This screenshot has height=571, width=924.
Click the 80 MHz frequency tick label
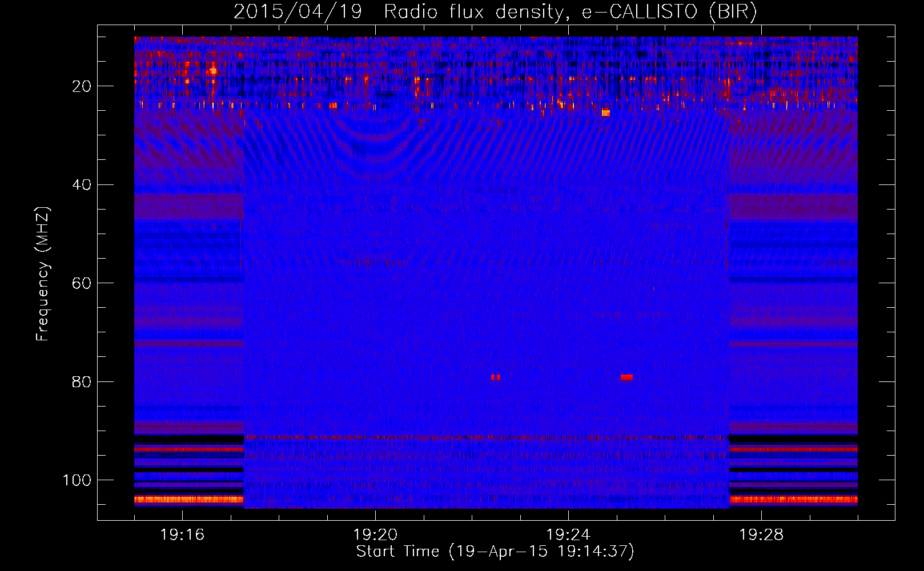[82, 382]
